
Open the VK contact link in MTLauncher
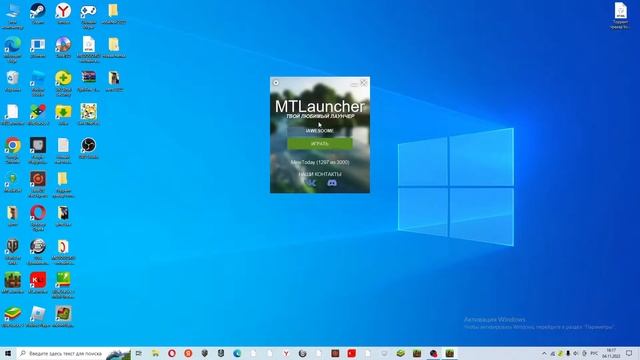[311, 183]
